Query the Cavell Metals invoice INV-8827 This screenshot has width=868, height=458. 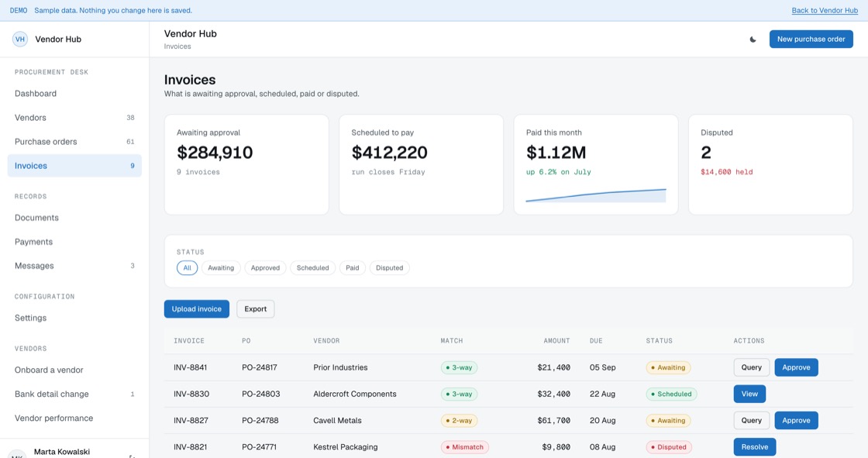751,420
